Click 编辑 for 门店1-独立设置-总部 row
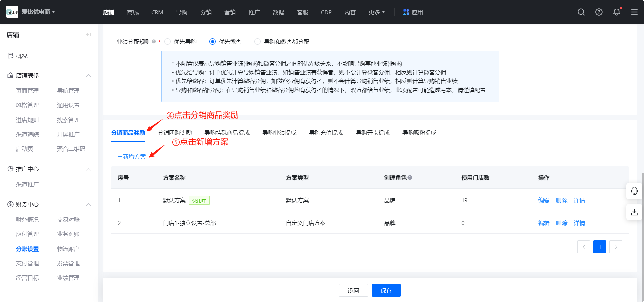Image resolution: width=644 pixels, height=302 pixels. [544, 223]
